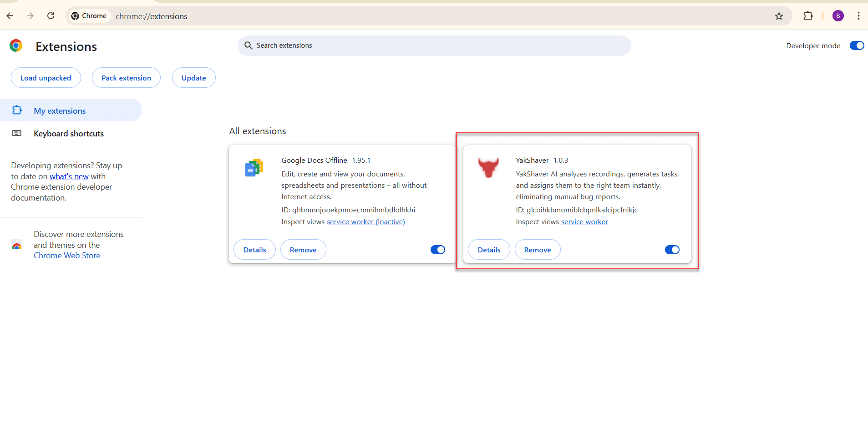Viewport: 868px width, 442px height.
Task: Click the Google Docs Offline icon
Action: click(254, 168)
